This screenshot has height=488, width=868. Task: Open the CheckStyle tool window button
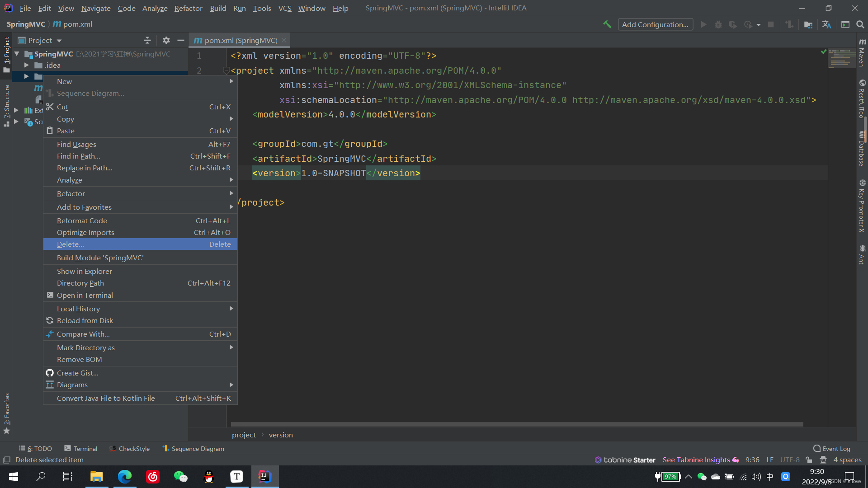(130, 449)
